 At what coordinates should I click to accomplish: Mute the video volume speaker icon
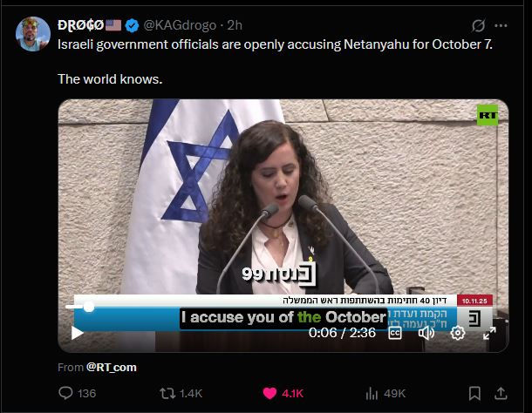tap(426, 333)
